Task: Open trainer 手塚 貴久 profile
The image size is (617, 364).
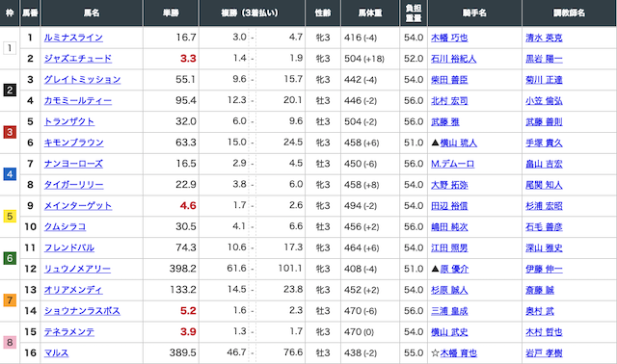Action: pyautogui.click(x=544, y=143)
